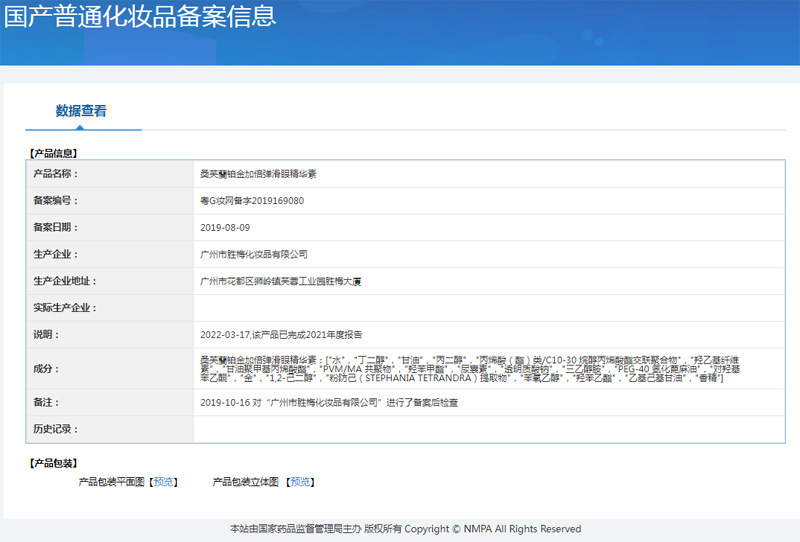Select manufacturer name 广州市胜梅化妆品有限公司 in 生产企业 row
This screenshot has width=800, height=542.
[254, 254]
